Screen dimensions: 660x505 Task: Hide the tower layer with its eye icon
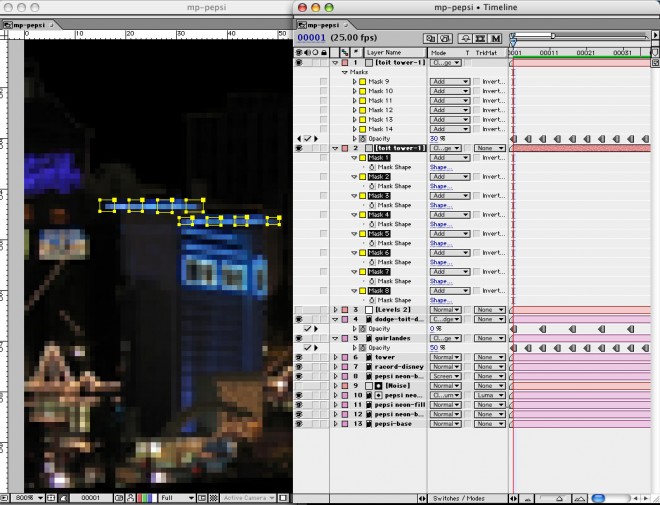(299, 357)
